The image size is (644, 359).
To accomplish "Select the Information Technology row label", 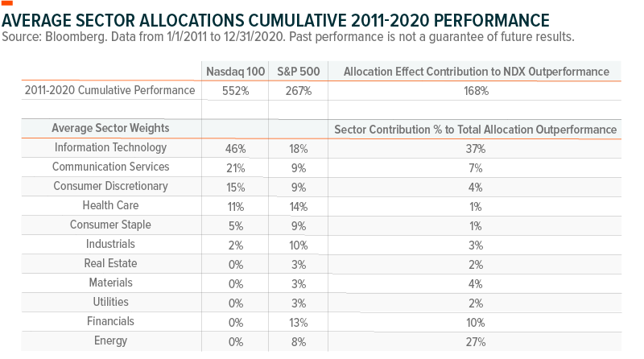I will (111, 147).
